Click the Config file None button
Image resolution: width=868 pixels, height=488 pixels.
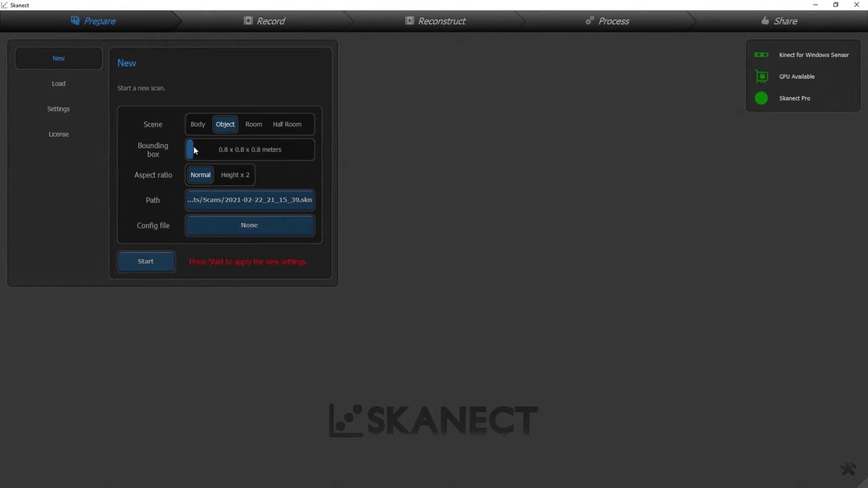click(x=250, y=226)
